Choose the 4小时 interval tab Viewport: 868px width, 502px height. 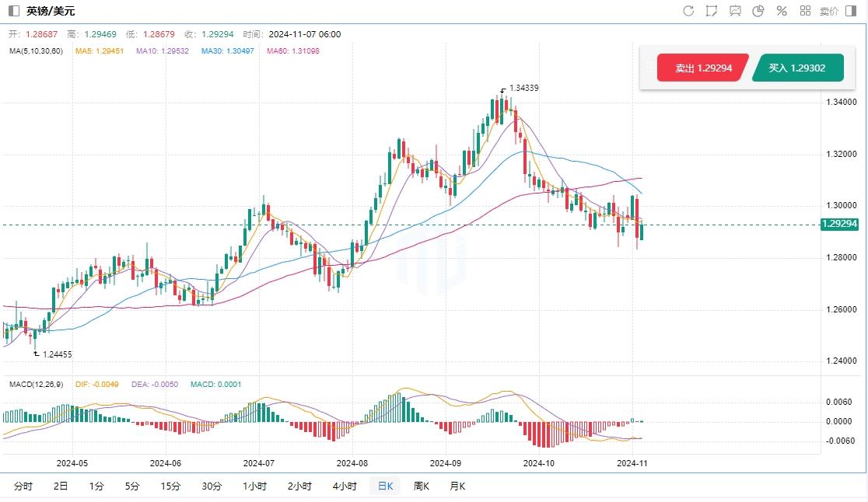pyautogui.click(x=344, y=486)
